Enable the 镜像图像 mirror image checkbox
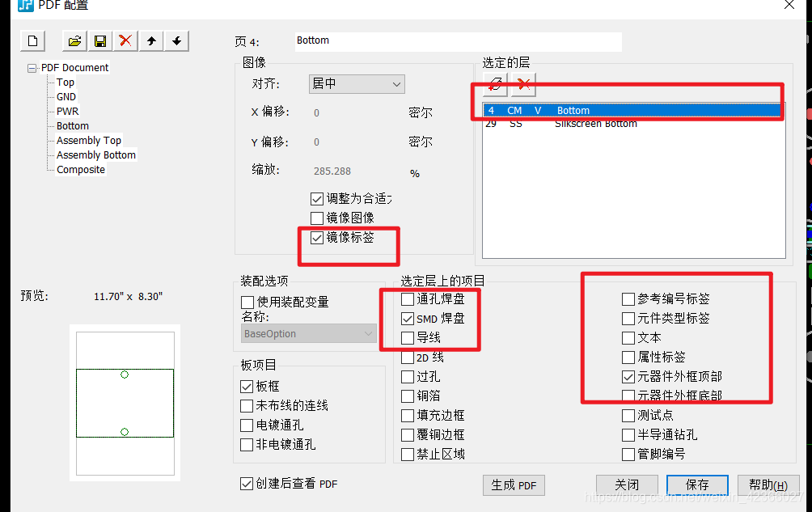The height and width of the screenshot is (512, 812). point(317,218)
